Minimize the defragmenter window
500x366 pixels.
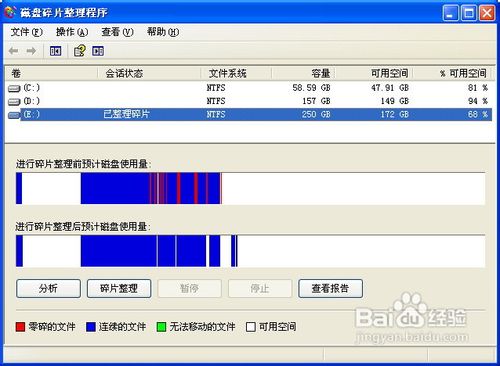point(450,13)
